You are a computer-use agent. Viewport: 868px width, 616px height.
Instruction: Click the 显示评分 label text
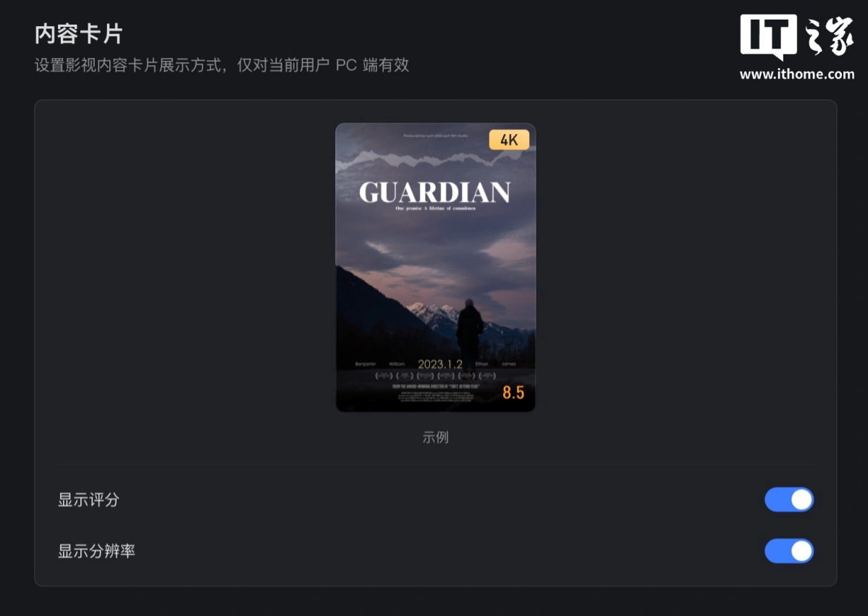pos(88,499)
